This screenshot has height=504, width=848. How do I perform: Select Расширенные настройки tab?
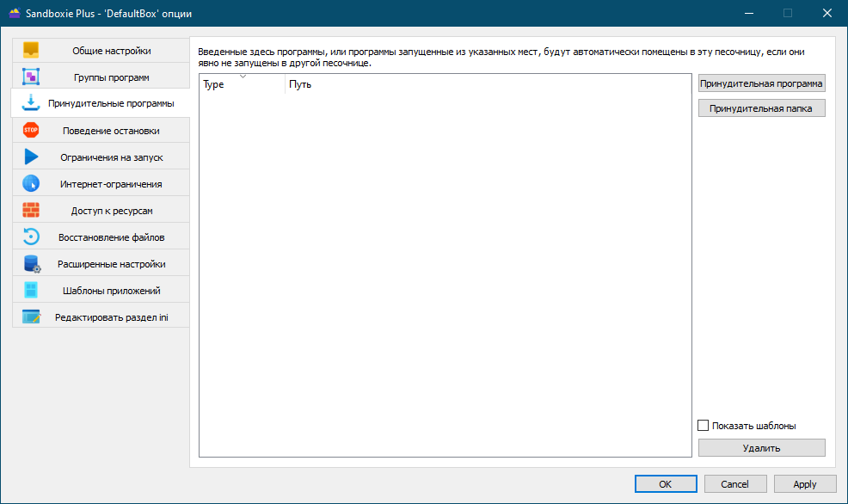click(101, 263)
